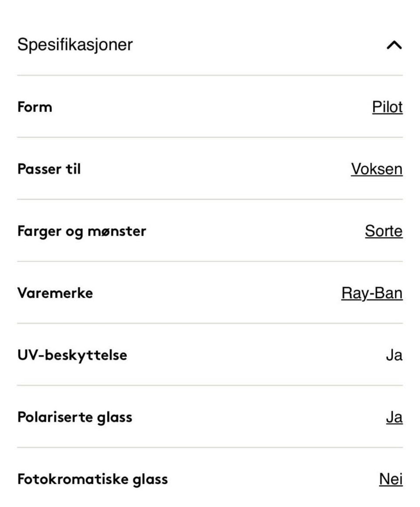Open the Pilot form link
The image size is (420, 507).
pyautogui.click(x=387, y=107)
